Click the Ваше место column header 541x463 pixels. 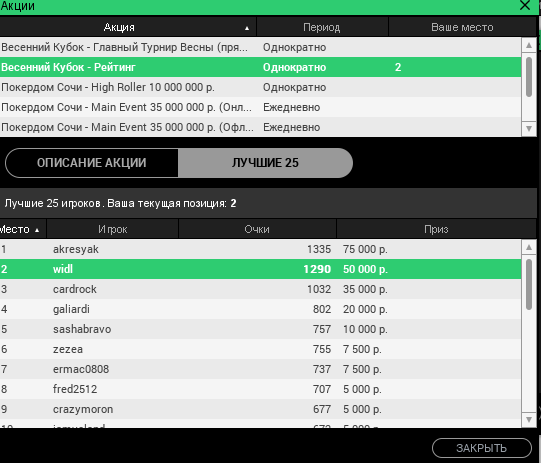click(462, 27)
